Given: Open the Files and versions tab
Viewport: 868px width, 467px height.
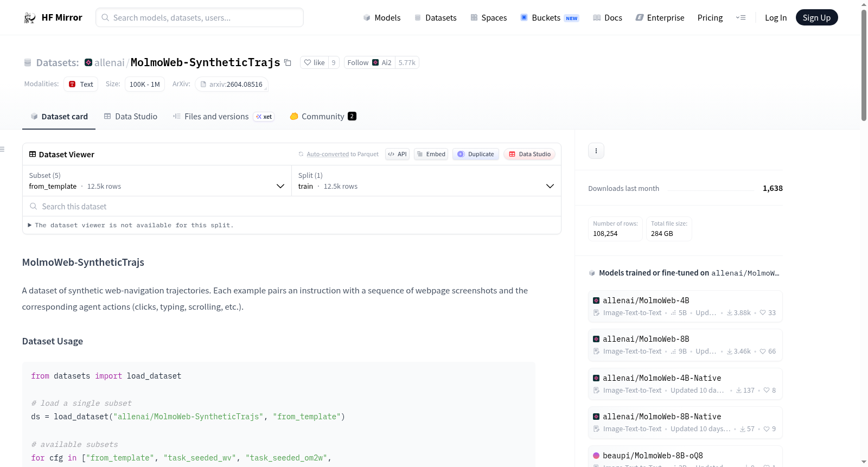Looking at the screenshot, I should [223, 117].
